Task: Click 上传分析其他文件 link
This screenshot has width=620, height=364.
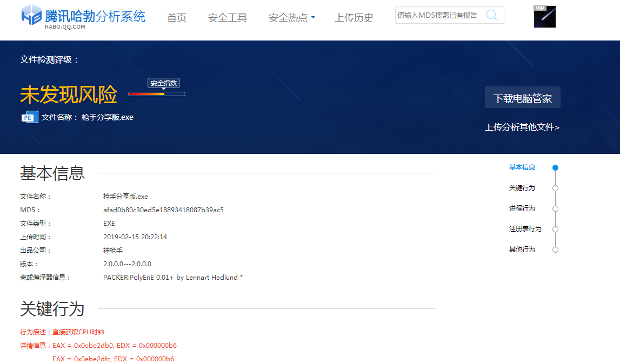Action: click(x=522, y=127)
